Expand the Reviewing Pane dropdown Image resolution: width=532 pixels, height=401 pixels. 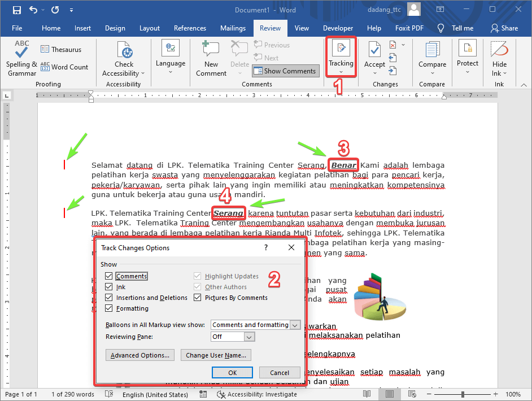tap(250, 337)
